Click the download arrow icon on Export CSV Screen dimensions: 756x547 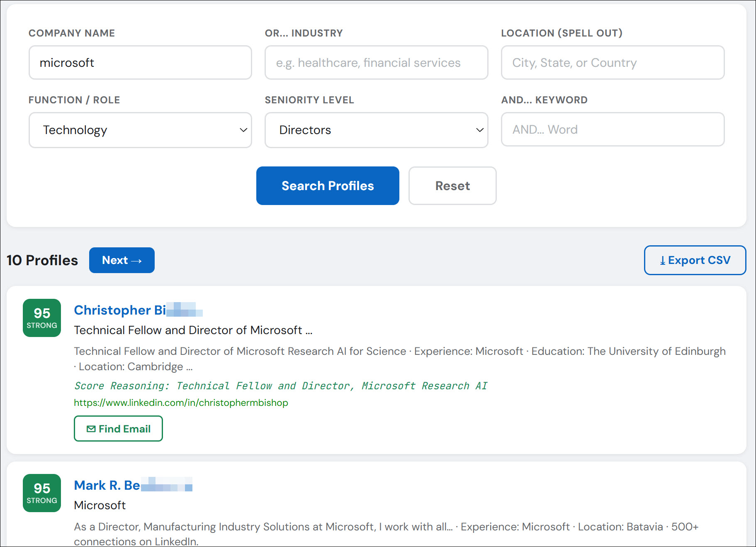pyautogui.click(x=663, y=261)
